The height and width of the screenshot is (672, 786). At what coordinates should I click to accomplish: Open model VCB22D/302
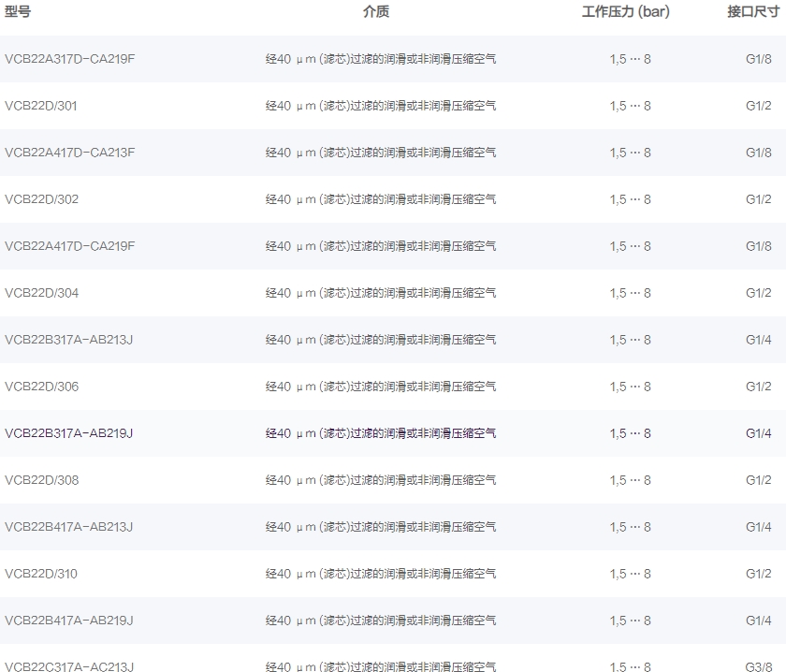coord(41,199)
